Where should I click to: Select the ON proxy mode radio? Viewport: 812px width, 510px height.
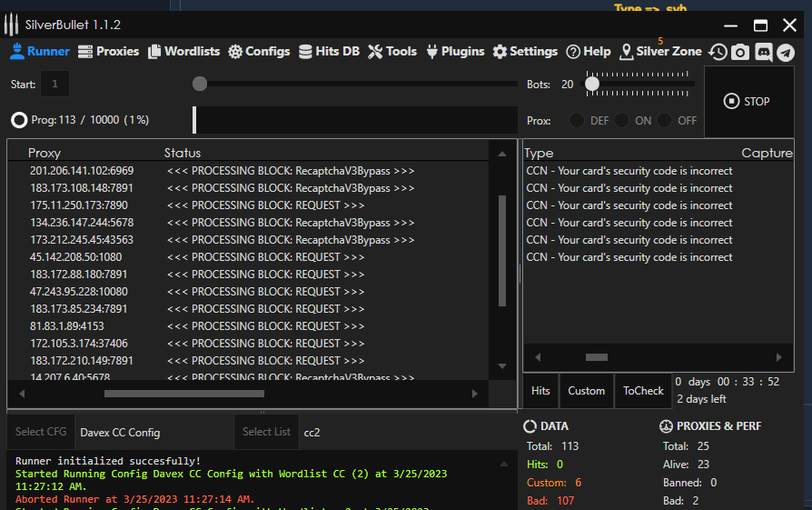[x=621, y=120]
